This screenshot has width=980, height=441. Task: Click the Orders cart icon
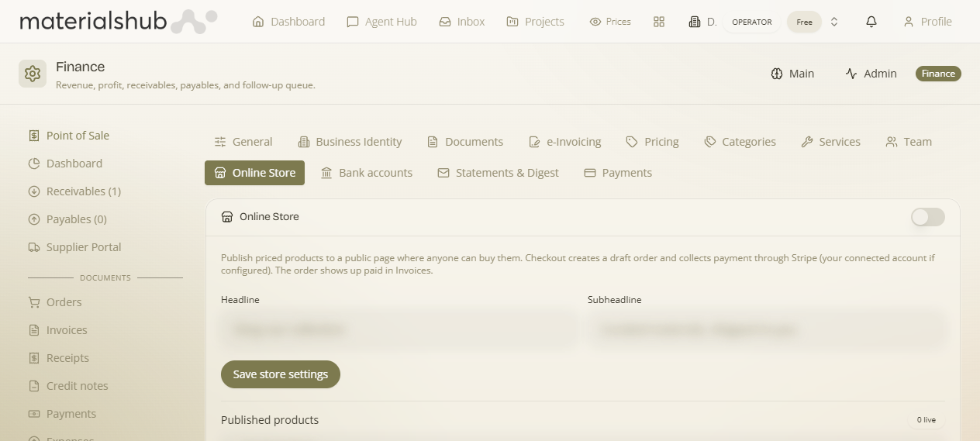click(x=34, y=302)
